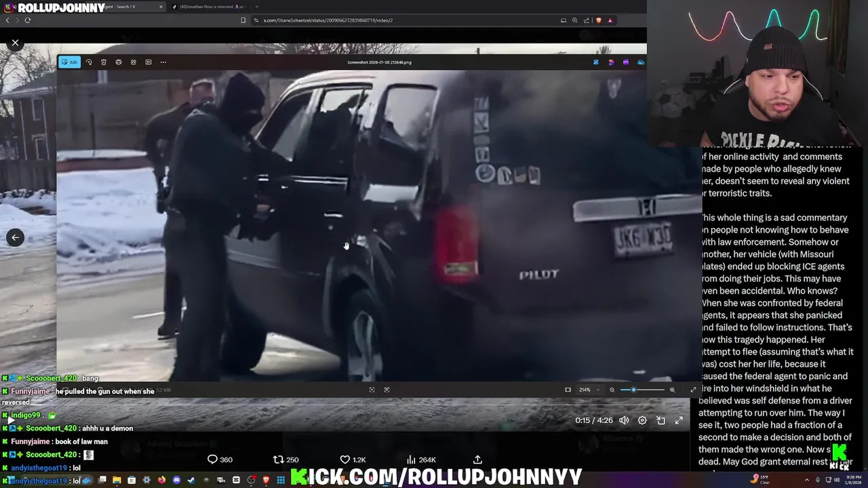This screenshot has width=868, height=488.
Task: Open the three-dots more menu in Photos
Action: tap(163, 62)
